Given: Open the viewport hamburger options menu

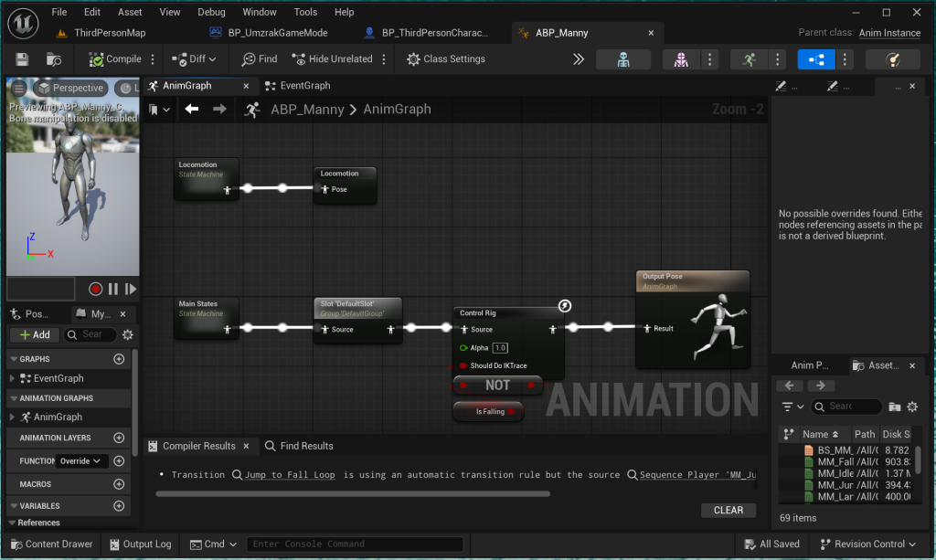Looking at the screenshot, I should coord(18,89).
